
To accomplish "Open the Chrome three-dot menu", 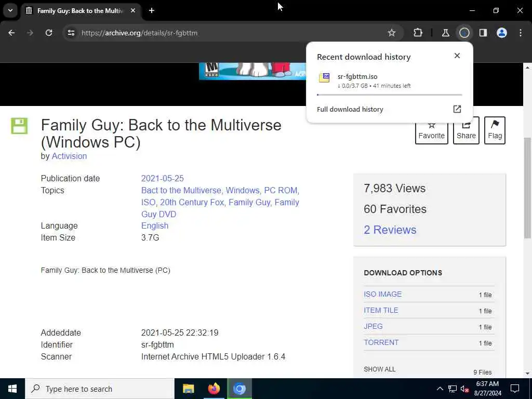I will pos(521,33).
